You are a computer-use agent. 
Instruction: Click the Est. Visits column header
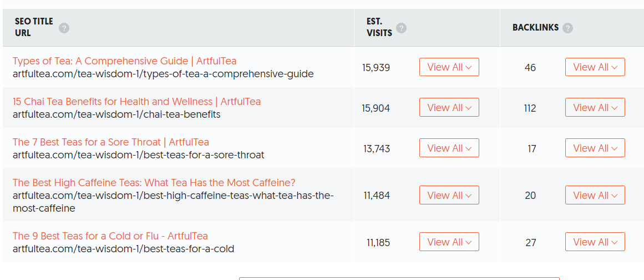(379, 28)
